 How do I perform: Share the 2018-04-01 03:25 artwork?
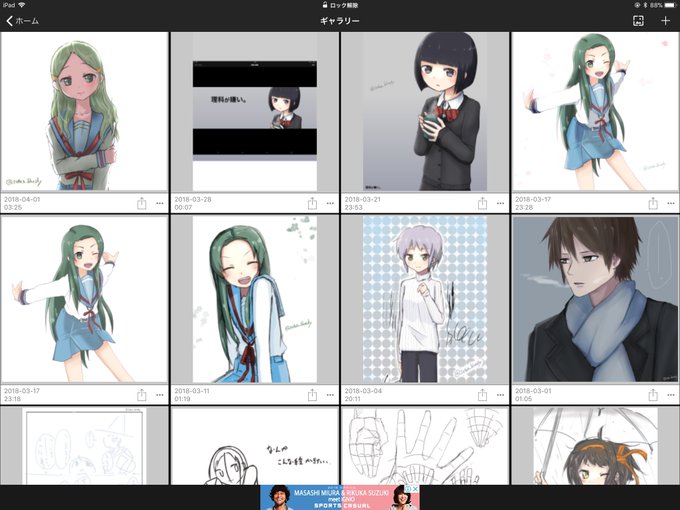(142, 203)
